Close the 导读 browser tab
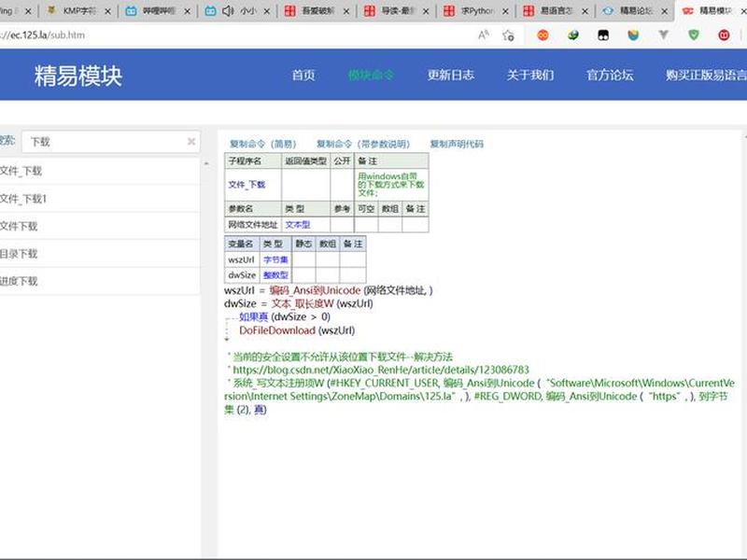747x560 pixels. pyautogui.click(x=426, y=11)
